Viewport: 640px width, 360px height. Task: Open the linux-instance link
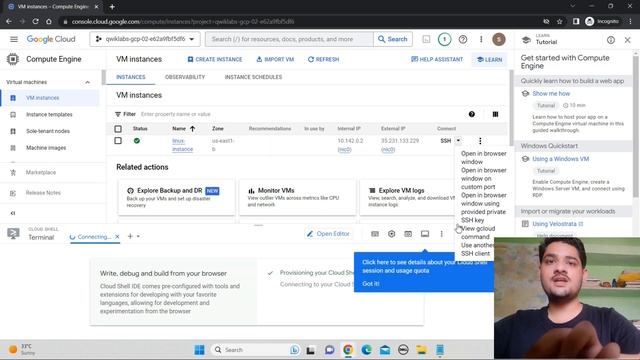click(182, 145)
